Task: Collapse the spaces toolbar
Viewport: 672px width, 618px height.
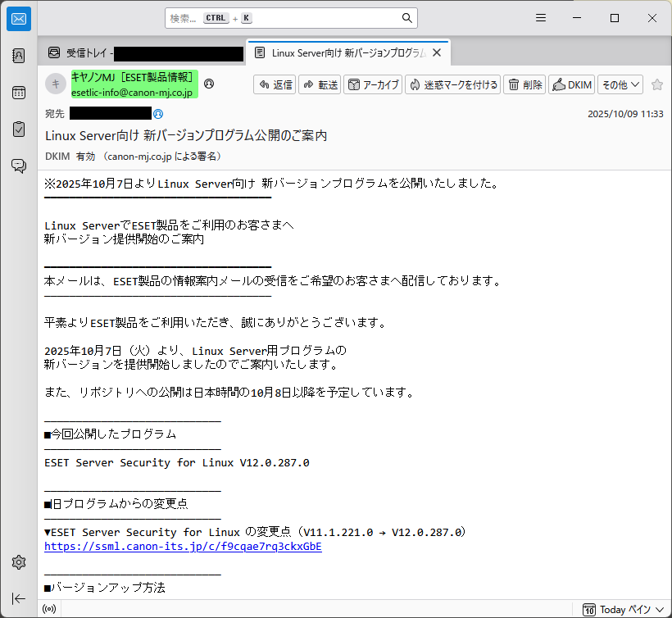Action: (x=18, y=598)
